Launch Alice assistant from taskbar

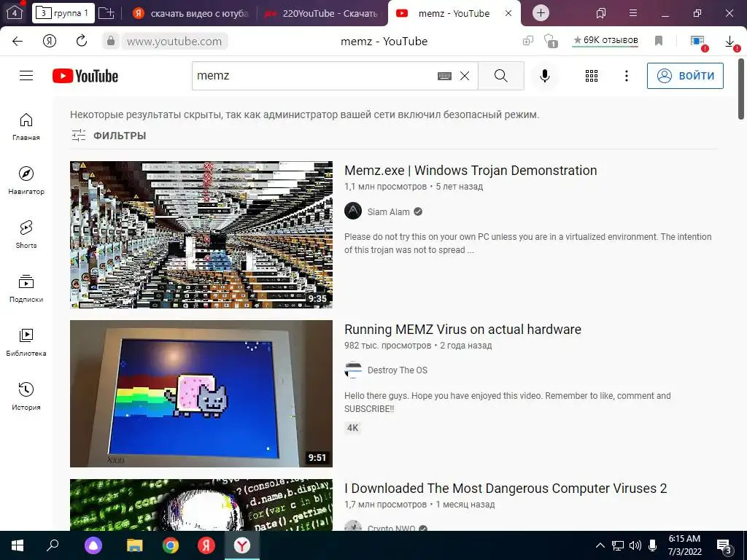93,545
